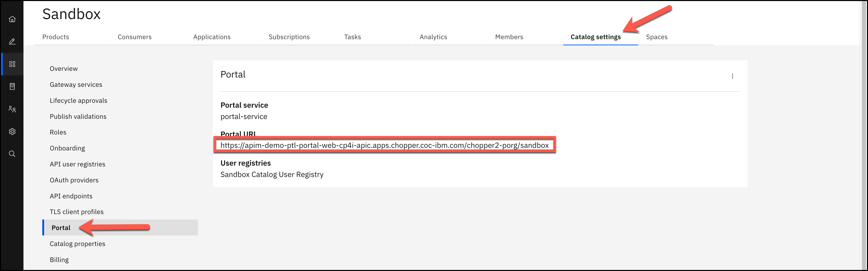Open Lifecycle approvals settings

[x=78, y=101]
